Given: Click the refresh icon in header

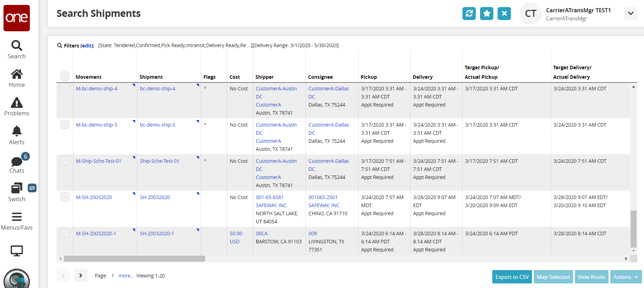Looking at the screenshot, I should point(469,14).
